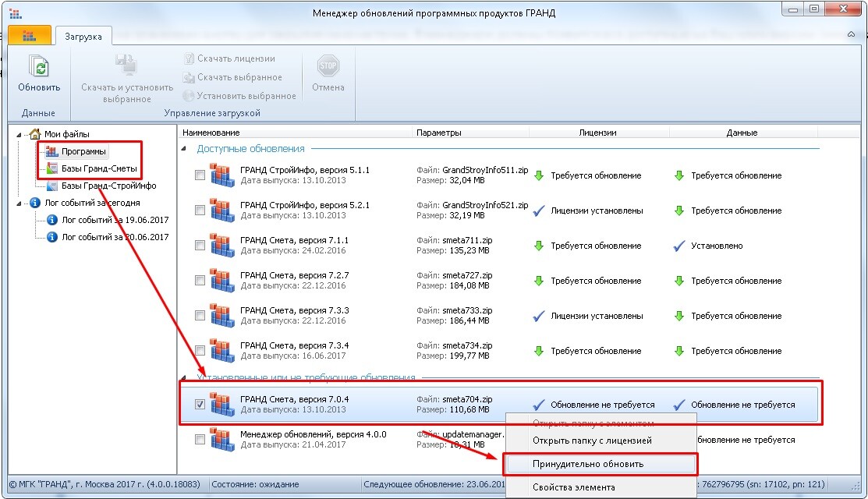
Task: Sort by the Данные column header
Action: [x=743, y=133]
